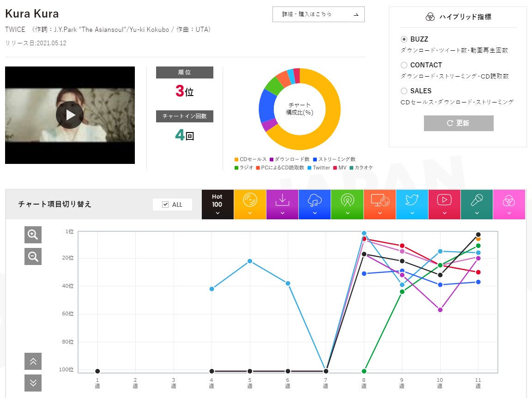Click the green radio point at week 9

(x=402, y=291)
